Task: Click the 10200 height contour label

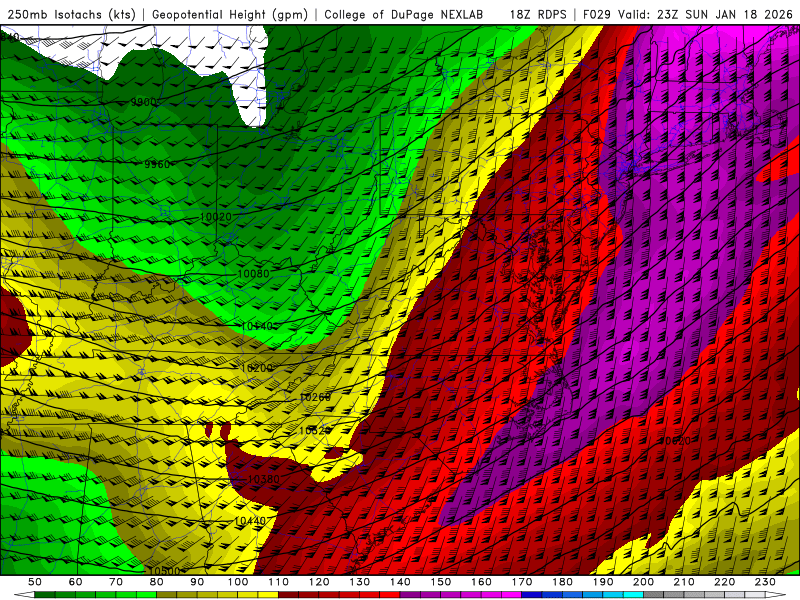Action: tap(257, 368)
